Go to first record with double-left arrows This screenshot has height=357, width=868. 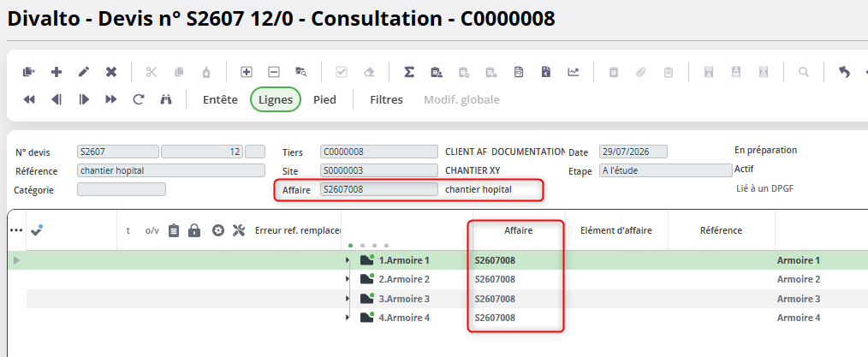click(x=29, y=99)
